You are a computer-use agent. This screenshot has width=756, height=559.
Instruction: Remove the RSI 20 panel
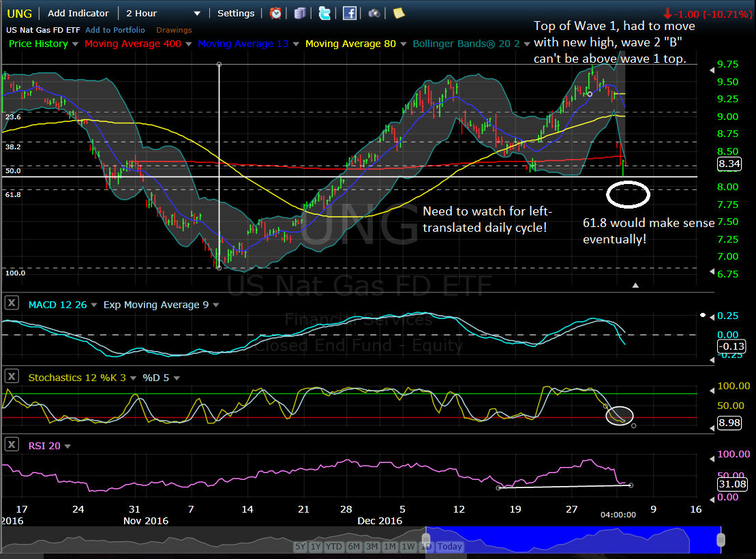[11, 445]
